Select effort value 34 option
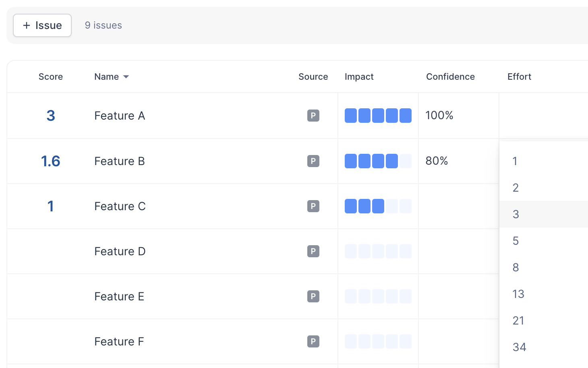588x368 pixels. click(519, 347)
